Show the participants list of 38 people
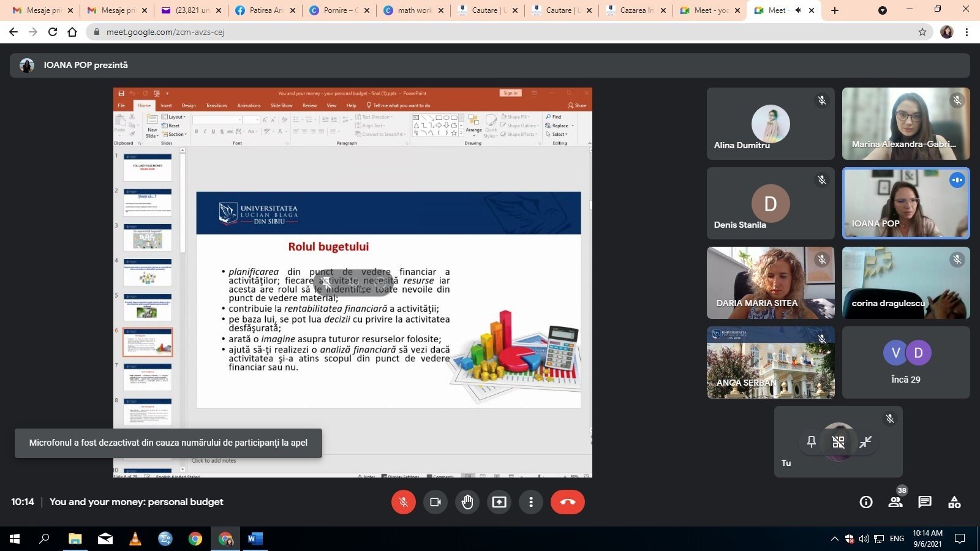Screen dimensions: 980x551 (895, 502)
